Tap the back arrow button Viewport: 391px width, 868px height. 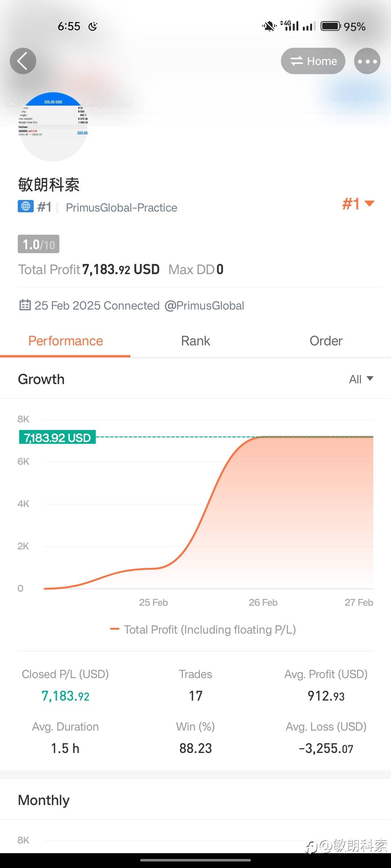23,61
